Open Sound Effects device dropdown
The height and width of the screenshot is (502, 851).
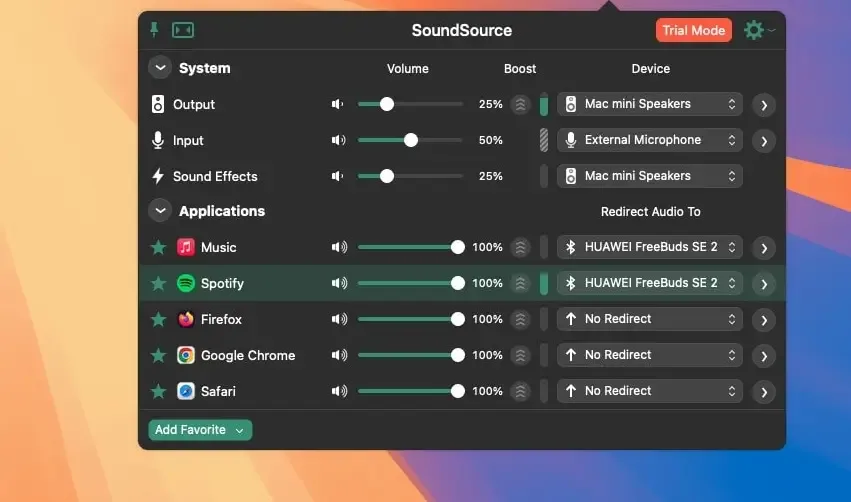[x=650, y=176]
